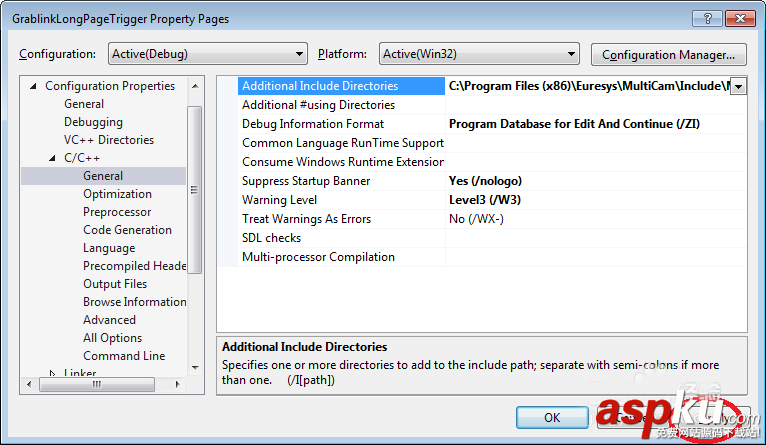766x445 pixels.
Task: Collapse the C/C++ tree node
Action: (53, 158)
